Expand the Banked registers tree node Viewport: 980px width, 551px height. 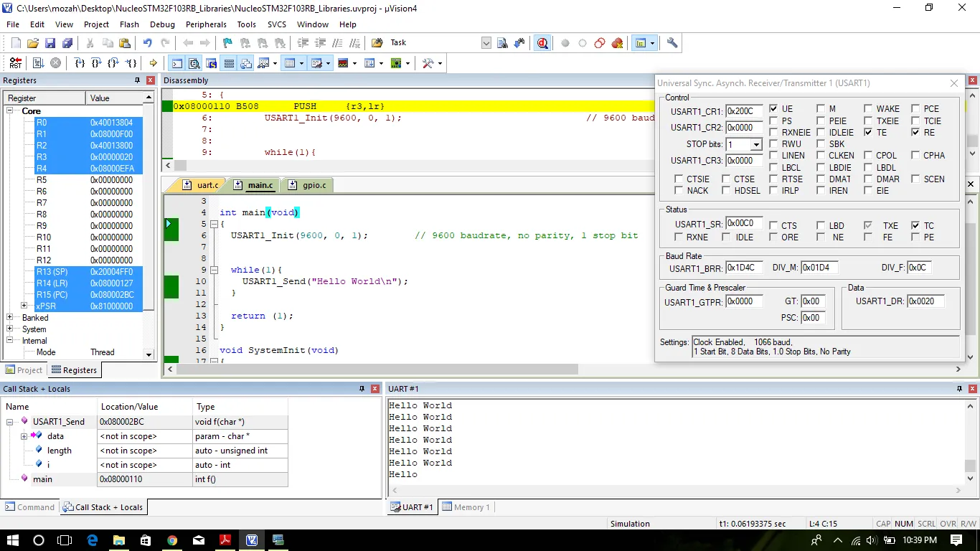[x=10, y=318]
